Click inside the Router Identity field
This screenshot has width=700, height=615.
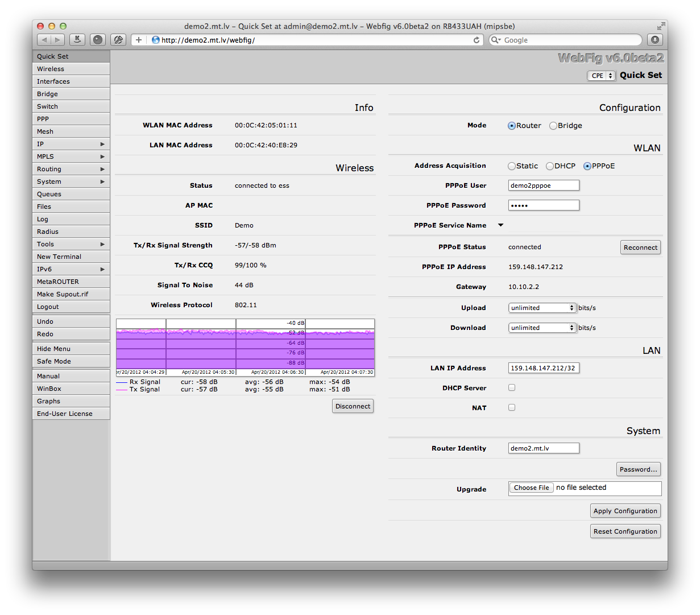click(x=543, y=448)
